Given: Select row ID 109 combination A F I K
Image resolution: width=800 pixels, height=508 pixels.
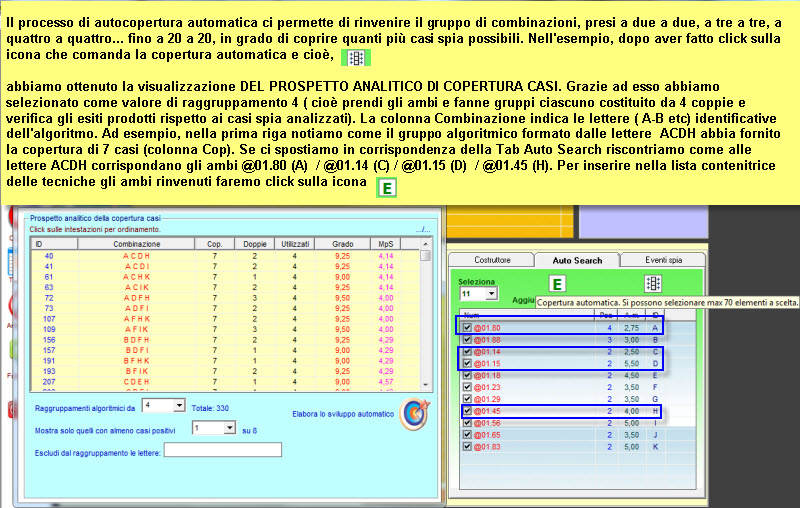Looking at the screenshot, I should [x=226, y=329].
